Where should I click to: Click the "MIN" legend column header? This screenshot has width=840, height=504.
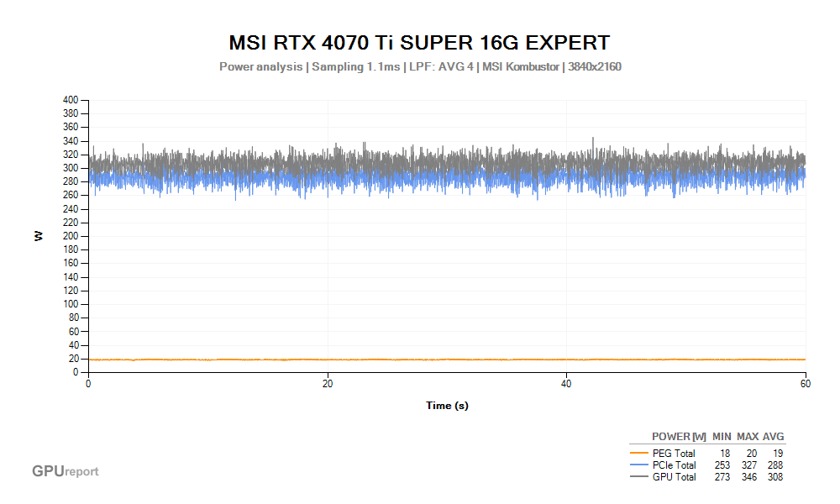(x=722, y=437)
